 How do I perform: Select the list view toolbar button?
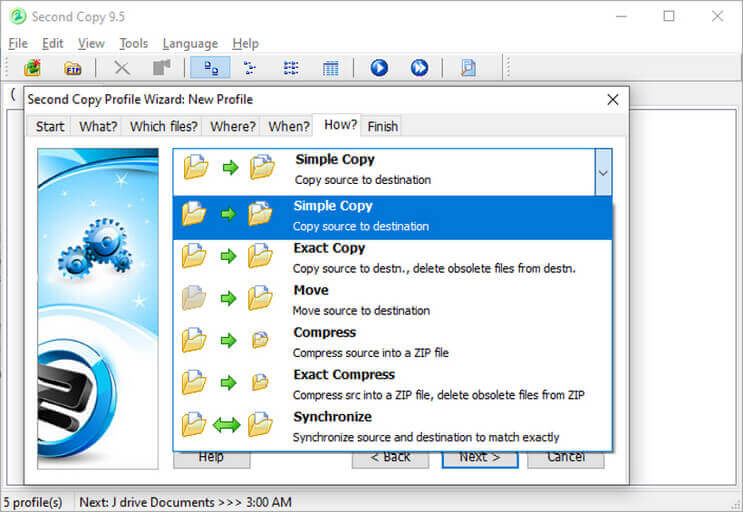tap(290, 68)
